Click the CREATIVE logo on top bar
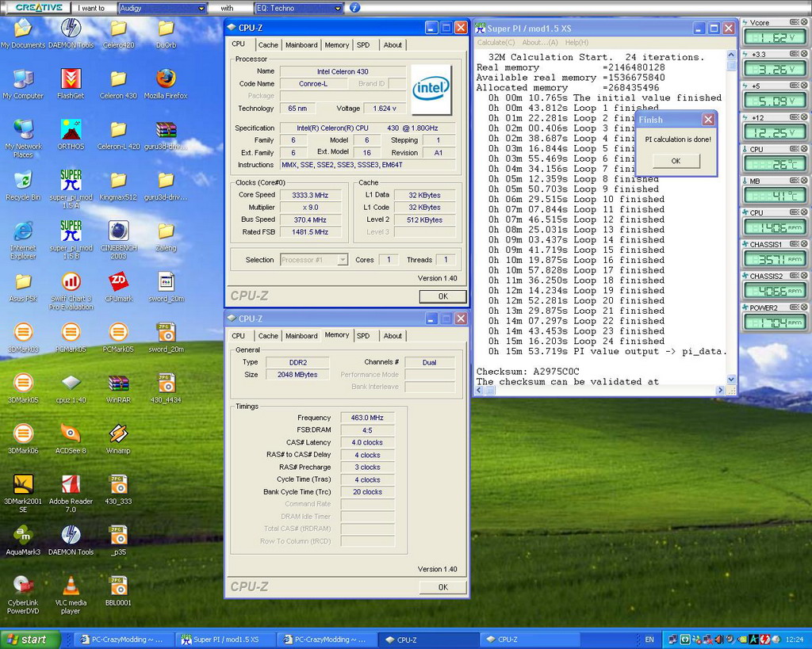Image resolution: width=812 pixels, height=649 pixels. 38,8
